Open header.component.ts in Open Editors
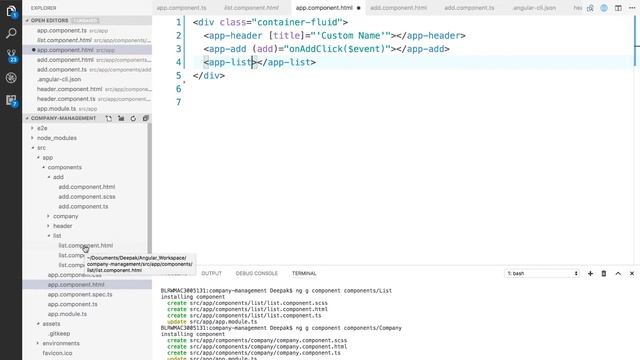The width and height of the screenshot is (640, 360). tap(66, 99)
